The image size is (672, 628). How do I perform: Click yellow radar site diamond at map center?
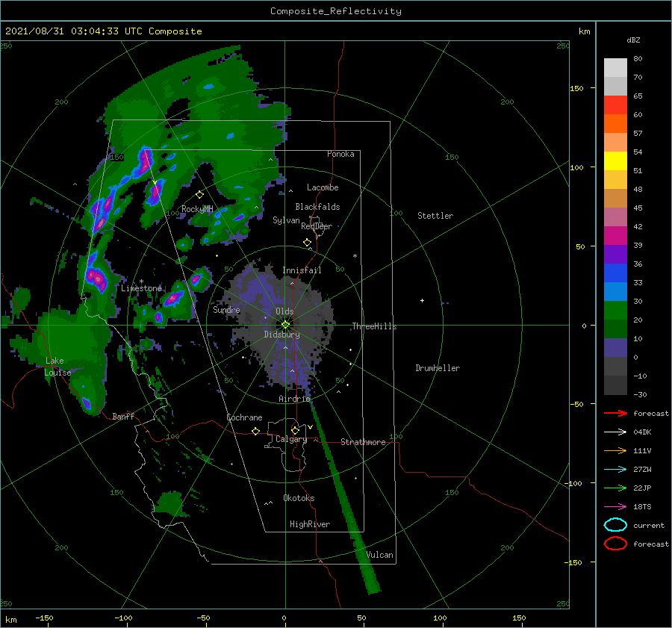(x=285, y=325)
